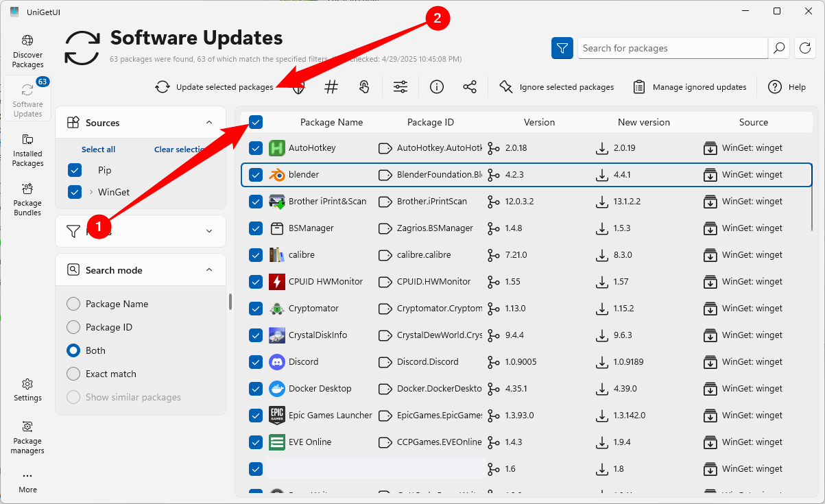Click the Docker Desktop whale icon
Viewport: 825px width, 504px height.
tap(277, 388)
